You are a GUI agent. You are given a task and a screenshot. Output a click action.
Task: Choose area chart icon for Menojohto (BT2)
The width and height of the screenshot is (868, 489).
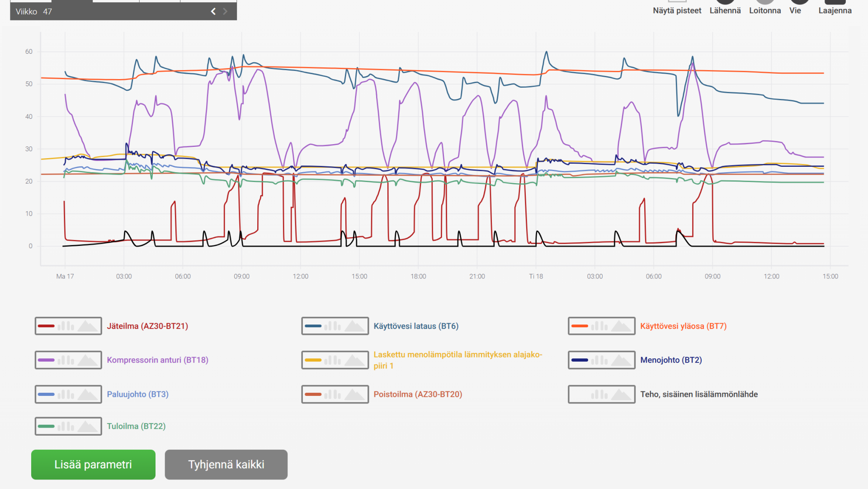pyautogui.click(x=621, y=360)
